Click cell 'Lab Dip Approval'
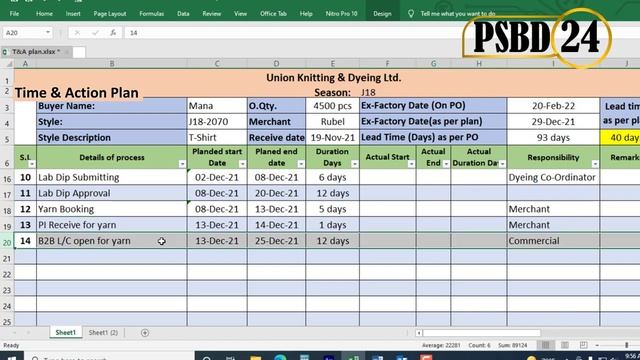 (111, 193)
